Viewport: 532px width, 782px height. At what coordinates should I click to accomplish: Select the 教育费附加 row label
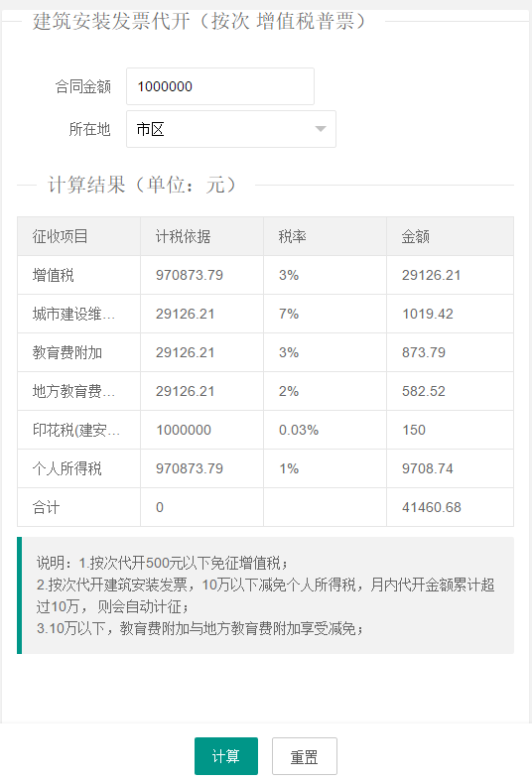(x=67, y=352)
